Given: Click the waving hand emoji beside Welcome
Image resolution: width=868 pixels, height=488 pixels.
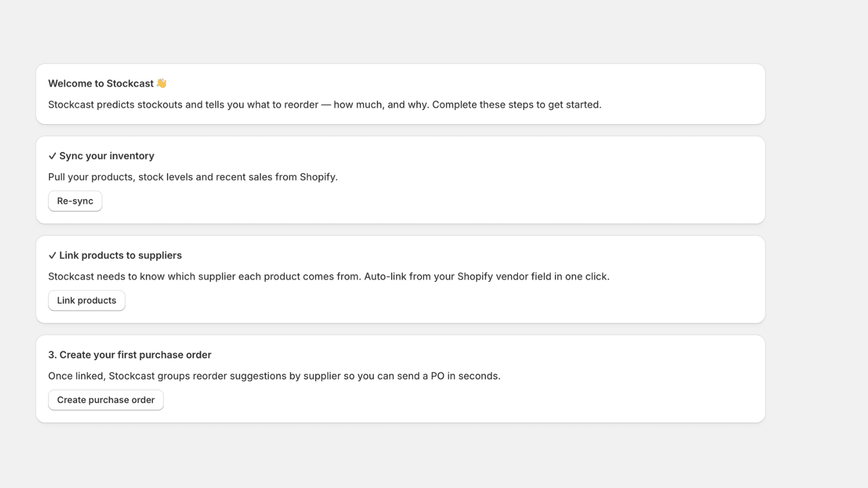Looking at the screenshot, I should [x=162, y=83].
